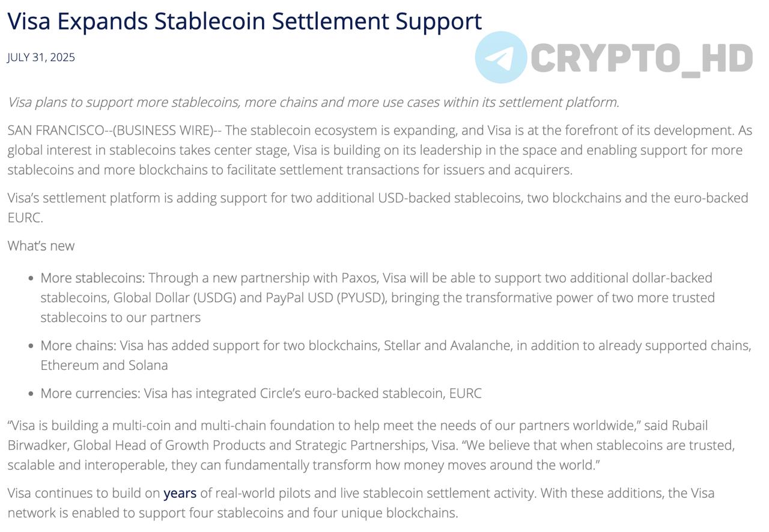The image size is (769, 532).
Task: Click the bullet dot before More stablecoins
Action: (x=31, y=279)
